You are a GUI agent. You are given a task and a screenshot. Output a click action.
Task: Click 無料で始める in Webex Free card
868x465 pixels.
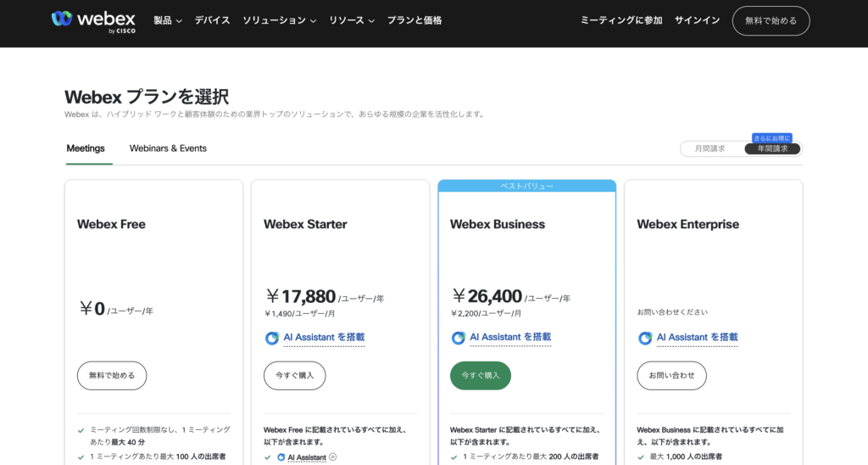click(112, 376)
